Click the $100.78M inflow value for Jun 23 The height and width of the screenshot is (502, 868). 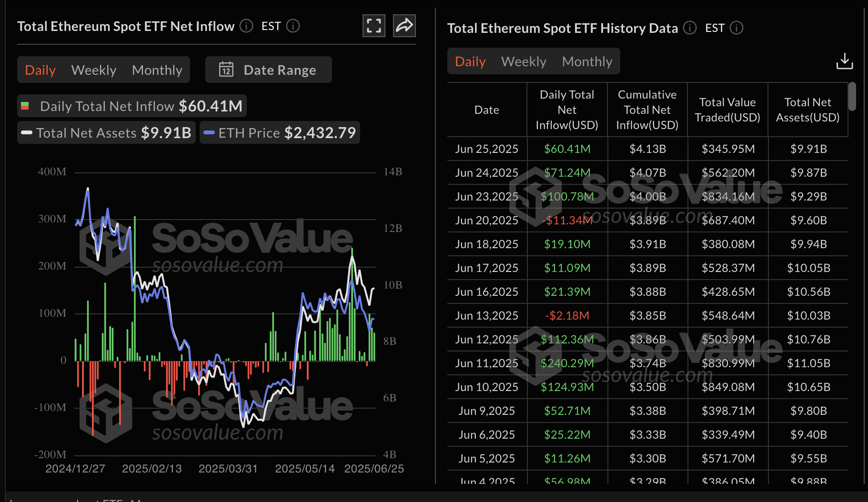(x=567, y=196)
